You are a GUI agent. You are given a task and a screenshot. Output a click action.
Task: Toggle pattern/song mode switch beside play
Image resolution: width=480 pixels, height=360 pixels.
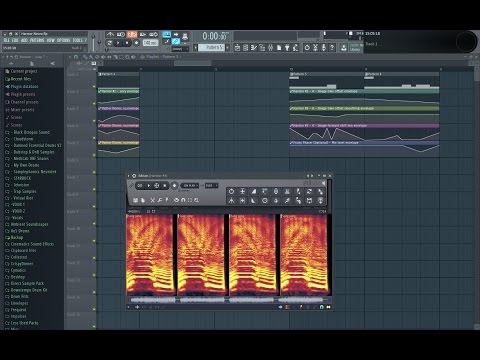coord(109,43)
